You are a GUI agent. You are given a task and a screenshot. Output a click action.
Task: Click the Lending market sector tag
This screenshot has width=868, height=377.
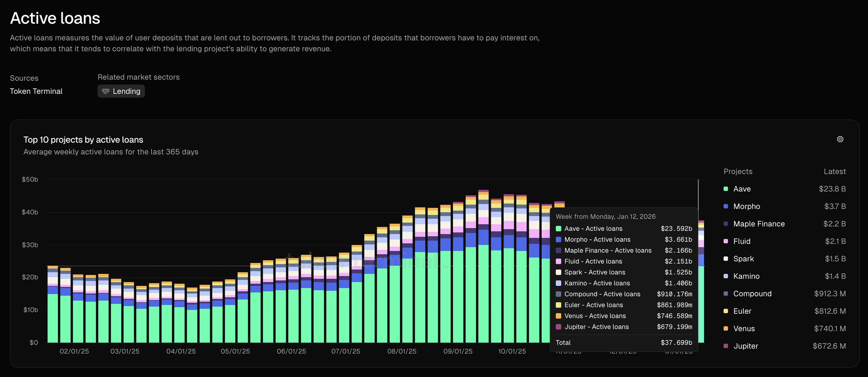[121, 91]
